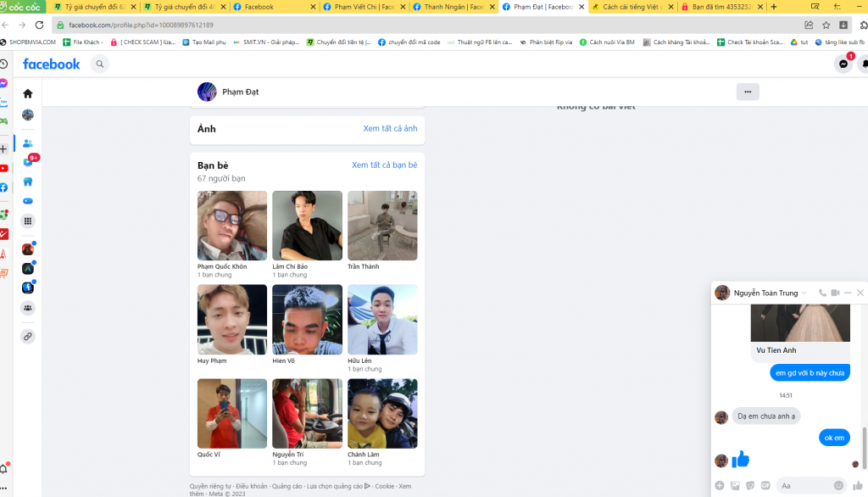This screenshot has height=497, width=868.
Task: Open Hữu Lến's profile name link
Action: click(359, 360)
